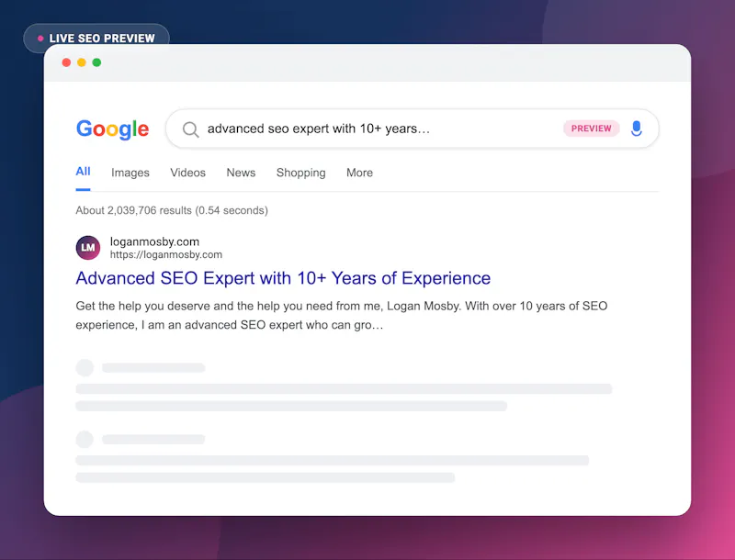Open the More search options
The height and width of the screenshot is (560, 735).
359,173
